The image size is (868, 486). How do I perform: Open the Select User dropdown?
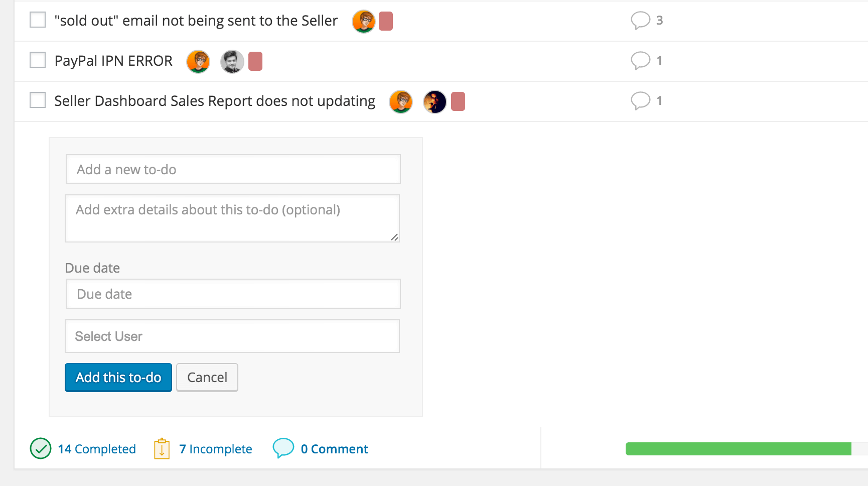(x=232, y=336)
